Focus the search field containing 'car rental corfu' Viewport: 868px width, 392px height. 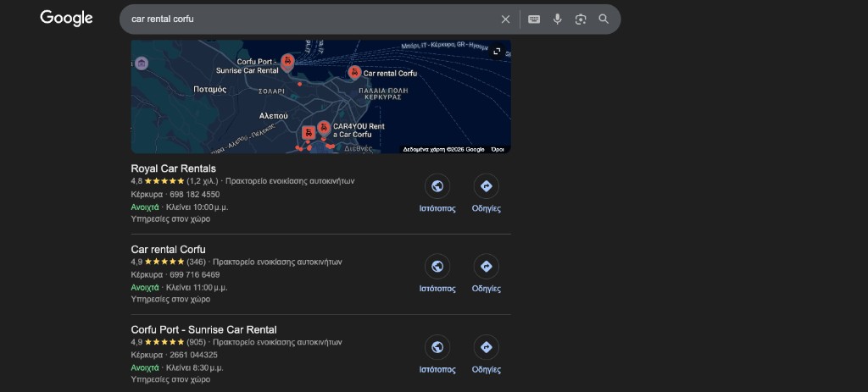click(x=305, y=19)
